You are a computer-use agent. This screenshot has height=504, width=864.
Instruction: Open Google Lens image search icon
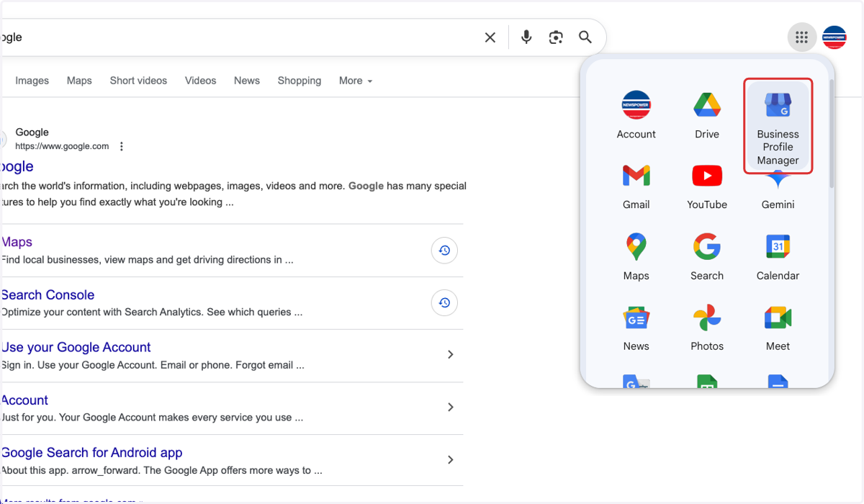(556, 37)
